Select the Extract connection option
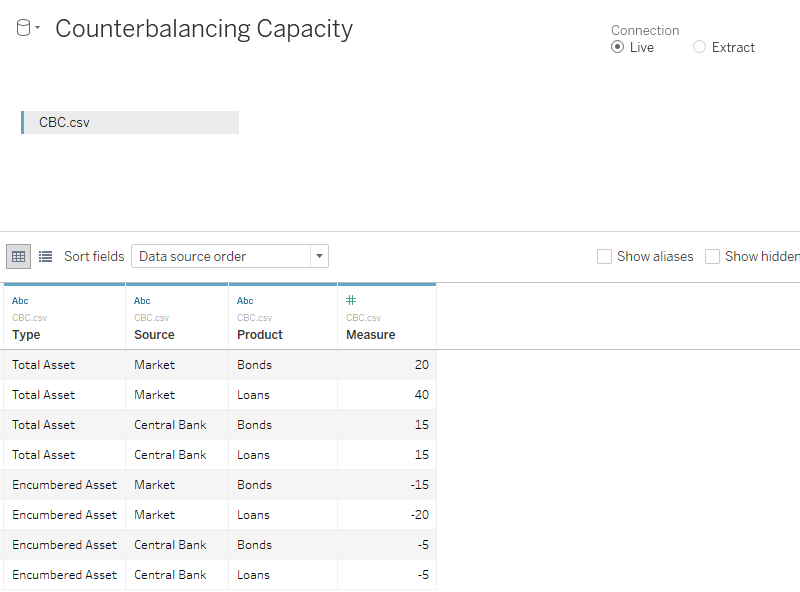Image resolution: width=800 pixels, height=592 pixels. [x=700, y=47]
